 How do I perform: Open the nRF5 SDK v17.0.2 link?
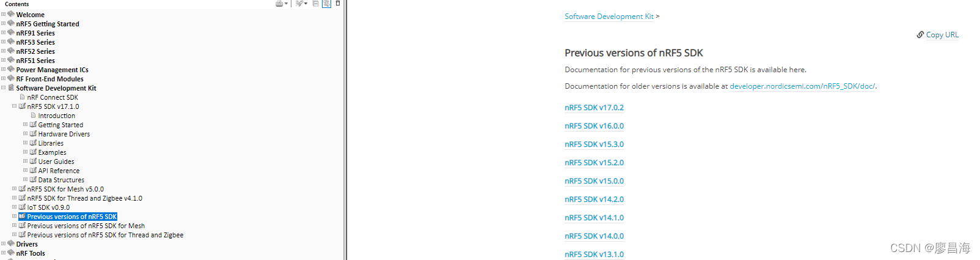coord(594,108)
